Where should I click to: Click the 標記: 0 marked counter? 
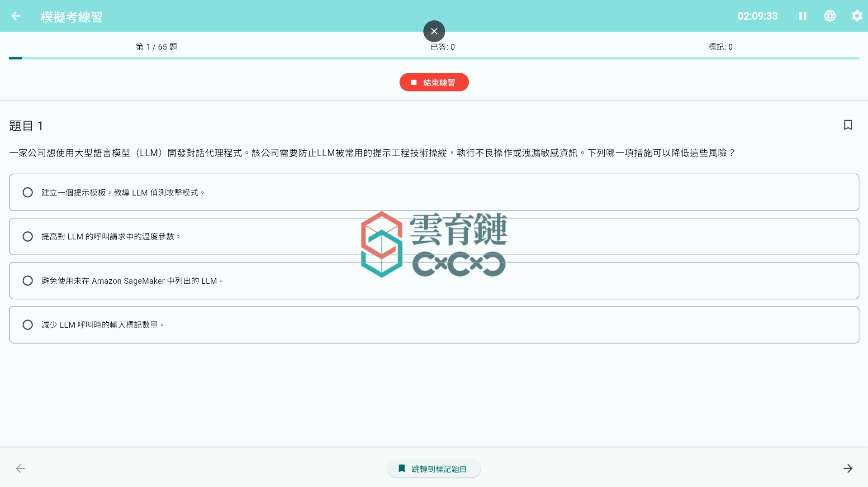pos(721,47)
